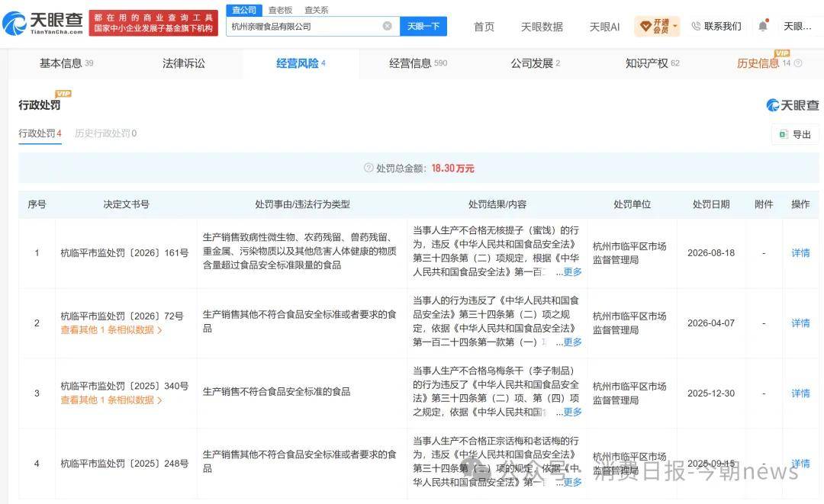The width and height of the screenshot is (824, 504).
Task: Click the penalty date 2026-08-18
Action: [711, 253]
